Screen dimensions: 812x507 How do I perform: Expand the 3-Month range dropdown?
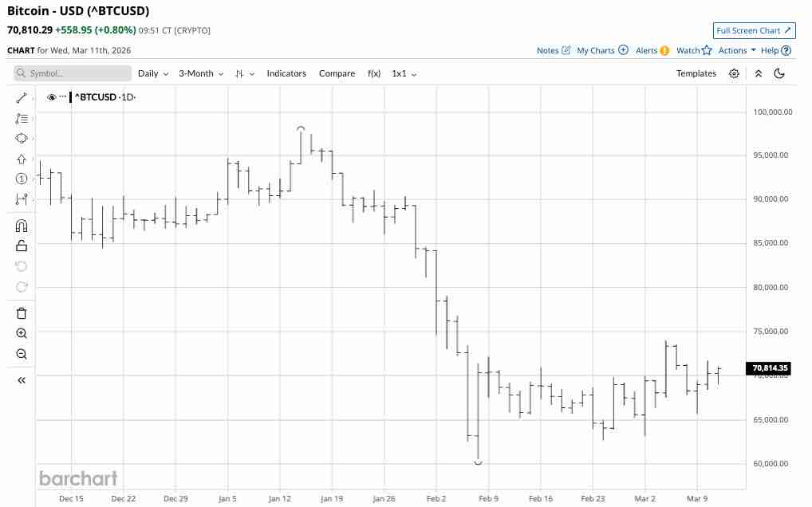click(201, 73)
